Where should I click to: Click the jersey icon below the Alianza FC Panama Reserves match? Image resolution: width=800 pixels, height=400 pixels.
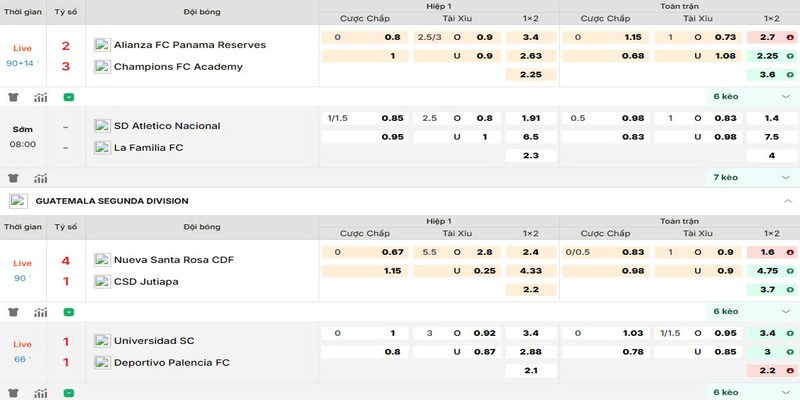13,97
